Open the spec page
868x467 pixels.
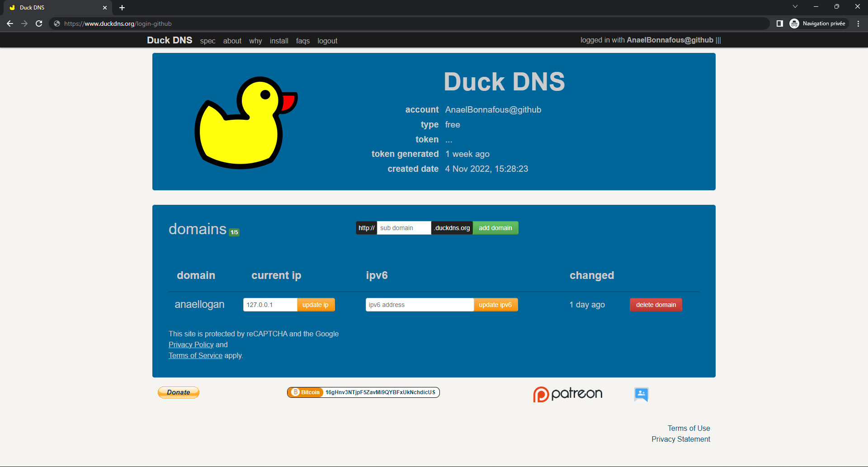click(208, 41)
